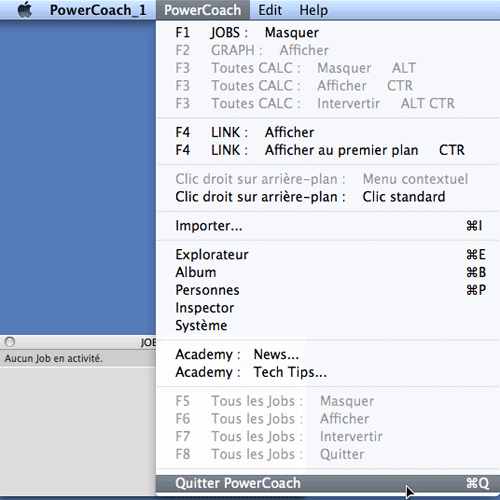Open Academy : News...
Image resolution: width=500 pixels, height=500 pixels.
(x=328, y=354)
